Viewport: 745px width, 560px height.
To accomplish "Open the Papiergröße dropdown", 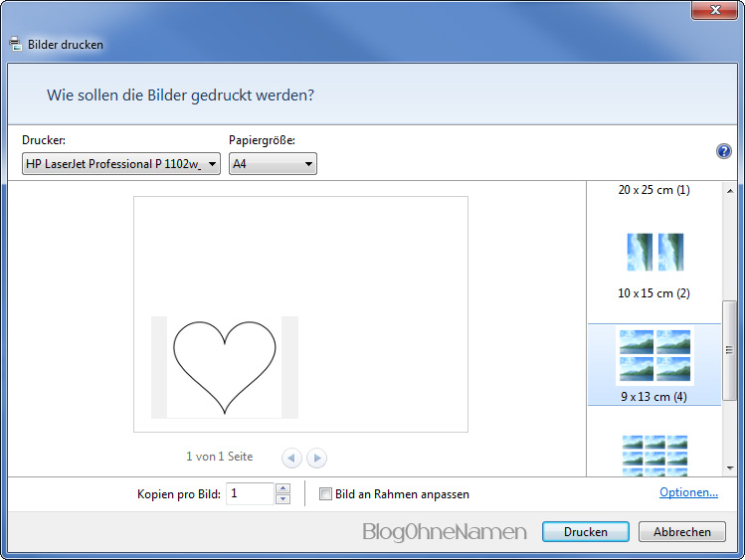I will tap(273, 164).
